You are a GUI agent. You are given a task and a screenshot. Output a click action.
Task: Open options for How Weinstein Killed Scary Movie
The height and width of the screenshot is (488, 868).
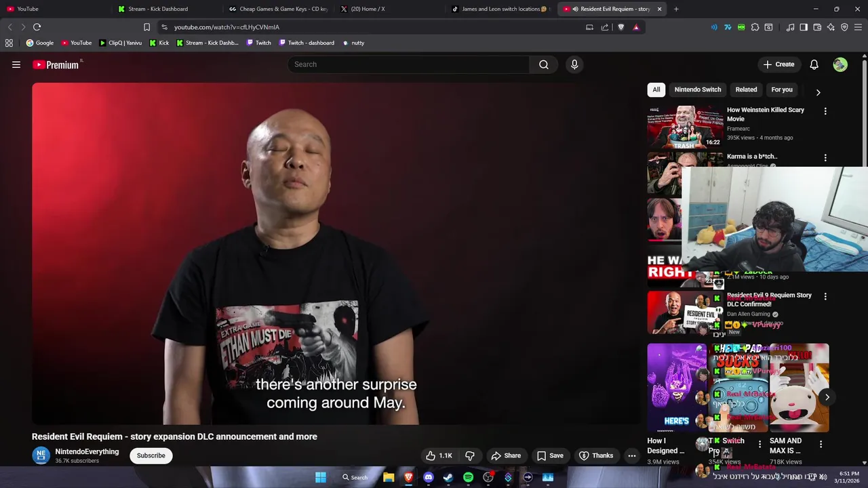pos(825,110)
